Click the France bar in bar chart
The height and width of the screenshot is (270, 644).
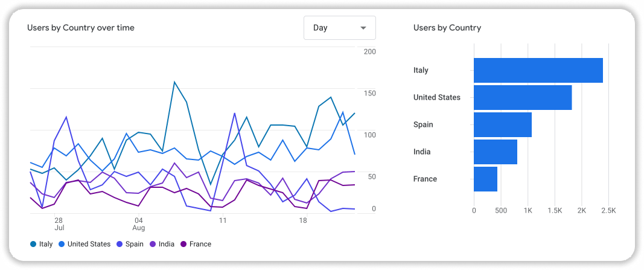[485, 179]
